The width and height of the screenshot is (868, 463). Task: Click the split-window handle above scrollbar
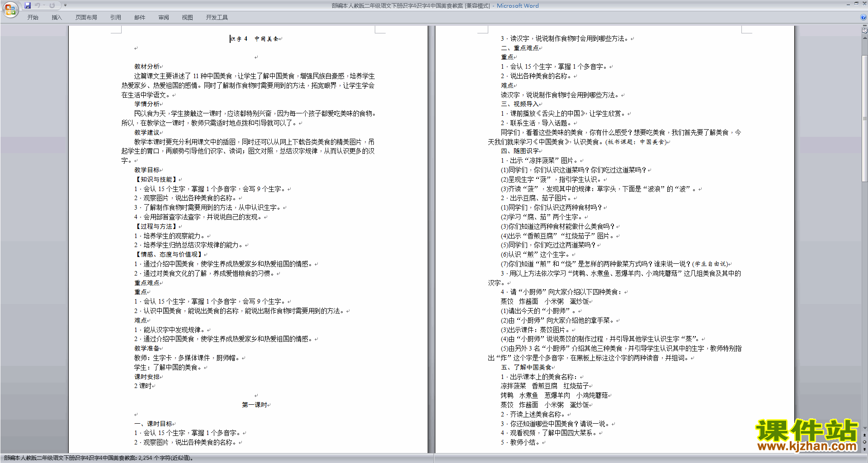pos(865,26)
